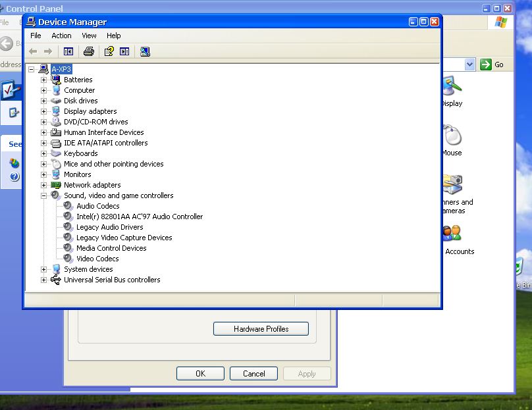Expand the Network adapters node
The width and height of the screenshot is (532, 410).
[x=43, y=185]
